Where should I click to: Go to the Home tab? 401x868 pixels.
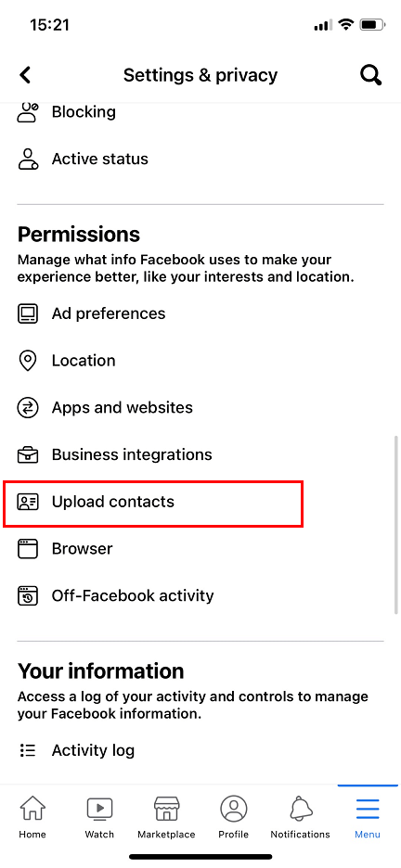pyautogui.click(x=32, y=817)
